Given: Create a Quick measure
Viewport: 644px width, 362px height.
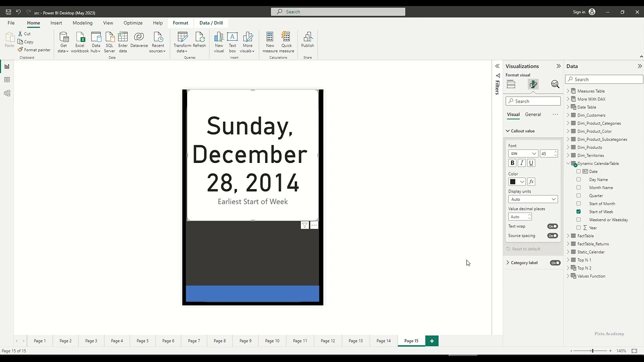Looking at the screenshot, I should 286,42.
